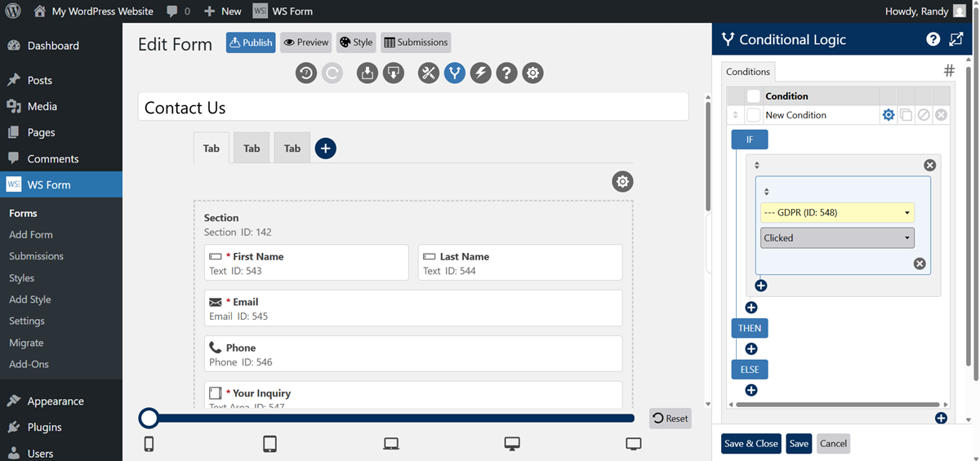Click the Publish button

tap(251, 42)
